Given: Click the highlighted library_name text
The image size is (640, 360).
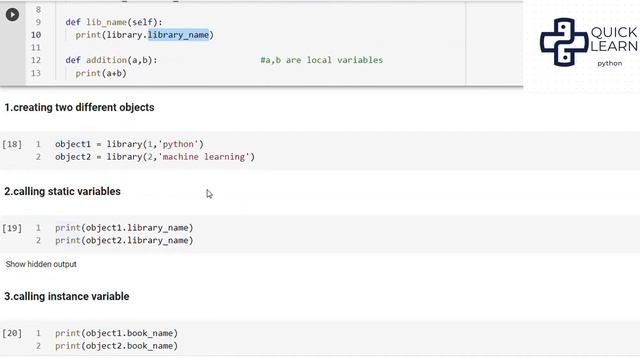Looking at the screenshot, I should click(178, 35).
